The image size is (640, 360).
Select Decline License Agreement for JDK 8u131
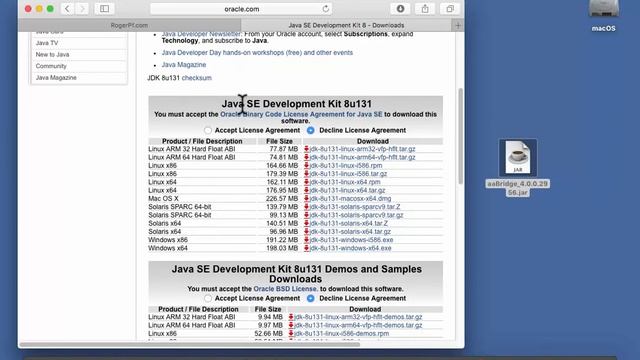coord(311,130)
